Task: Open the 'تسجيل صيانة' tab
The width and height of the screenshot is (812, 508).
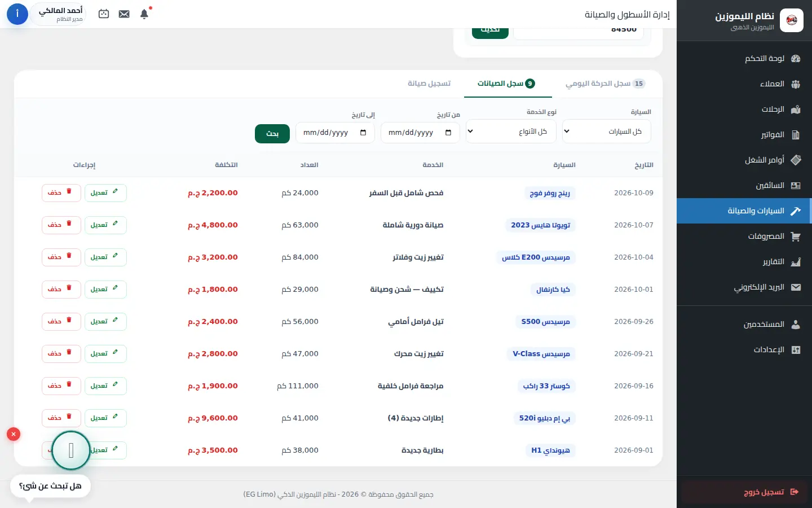Action: point(429,84)
